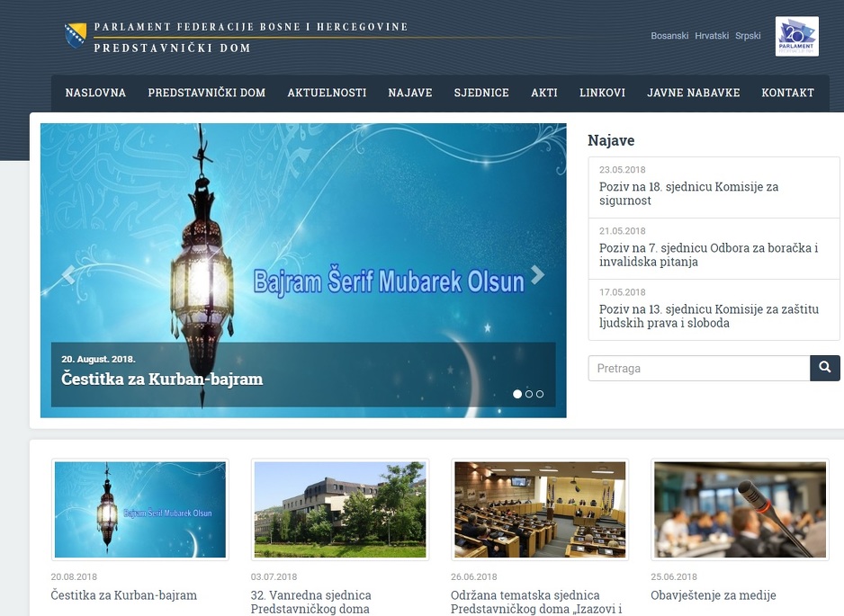
Task: Open Poziv na 18. sjednicu Komisije announcement
Action: click(x=689, y=193)
